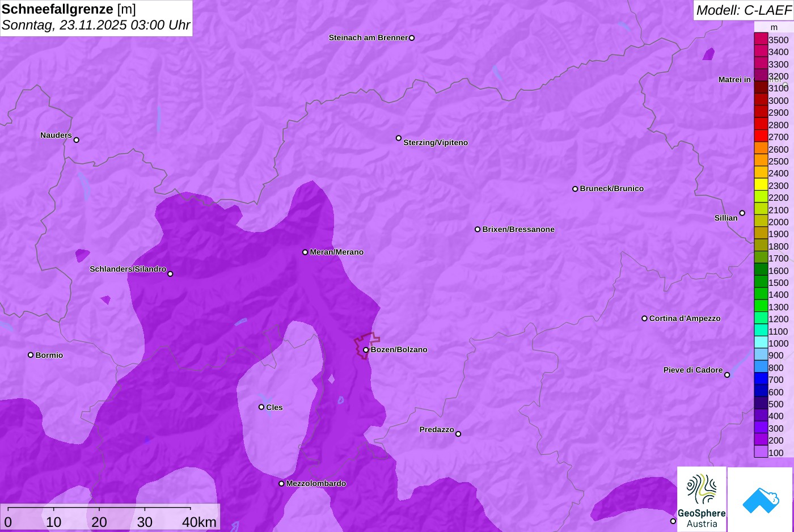The width and height of the screenshot is (794, 532).
Task: Click the Sillian location marker dot
Action: 742,213
